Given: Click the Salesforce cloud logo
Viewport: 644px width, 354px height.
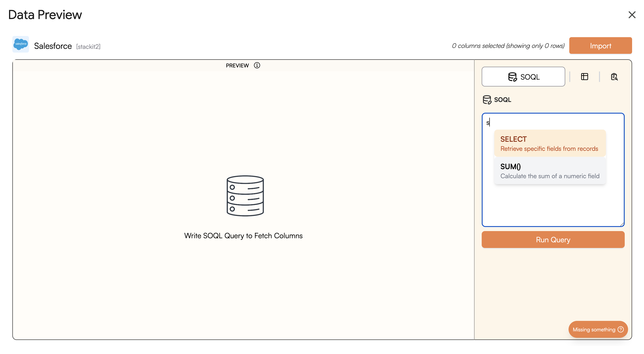Looking at the screenshot, I should tap(20, 44).
